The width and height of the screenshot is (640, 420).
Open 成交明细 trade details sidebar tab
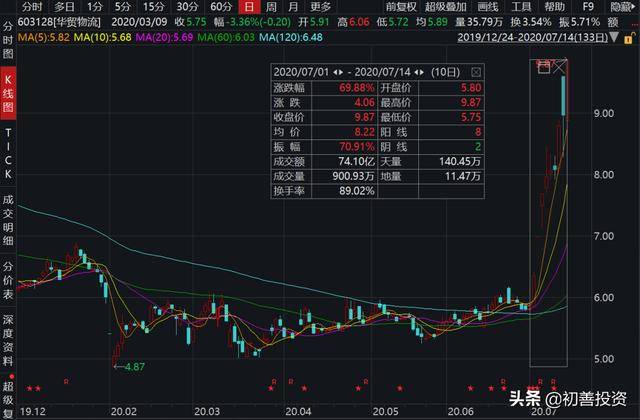click(8, 220)
